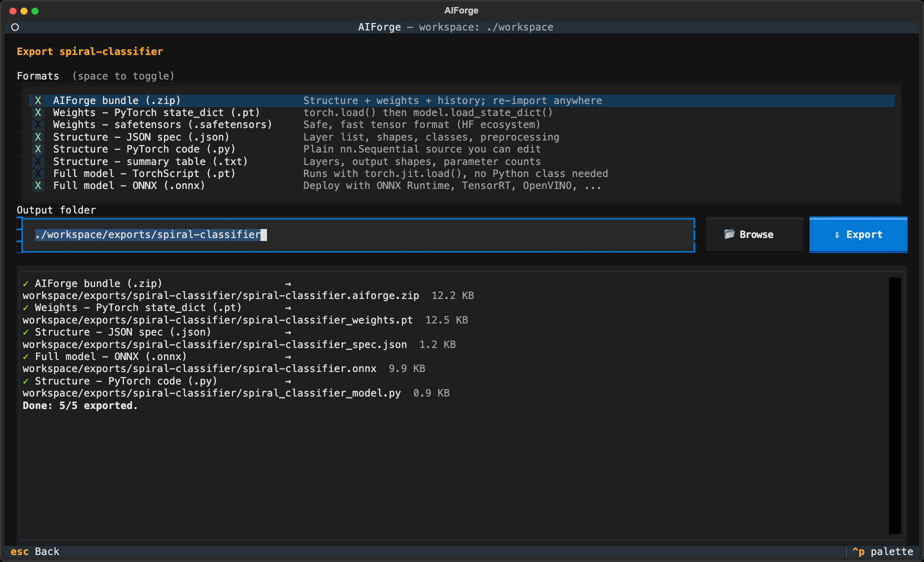The width and height of the screenshot is (924, 562).
Task: Click inside the Output folder path field
Action: pos(358,234)
